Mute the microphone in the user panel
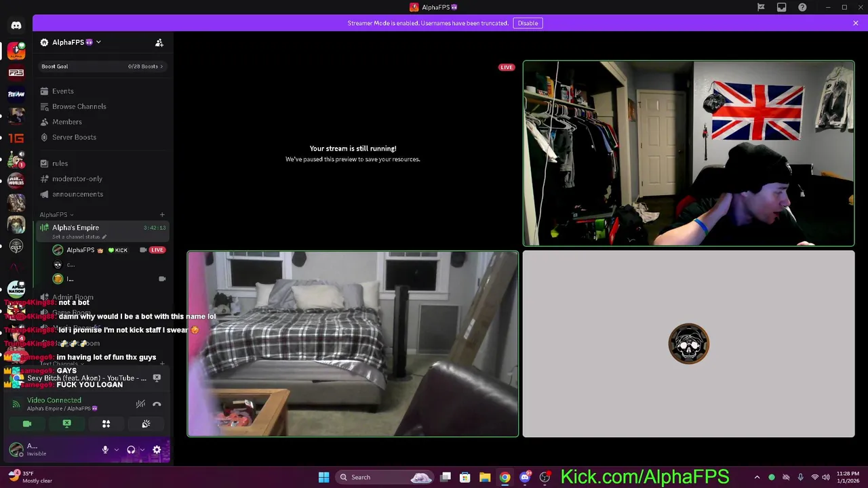 click(105, 449)
